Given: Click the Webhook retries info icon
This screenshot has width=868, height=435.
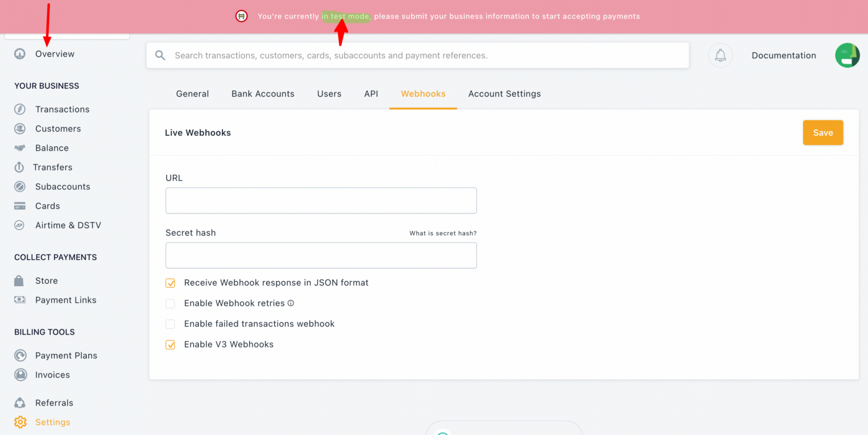Looking at the screenshot, I should click(x=291, y=303).
